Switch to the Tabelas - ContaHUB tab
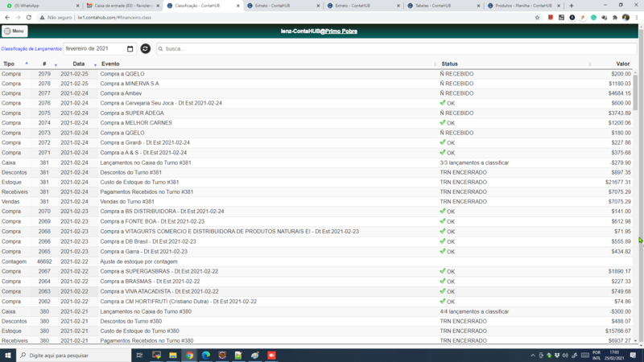The width and height of the screenshot is (644, 362). [x=444, y=6]
